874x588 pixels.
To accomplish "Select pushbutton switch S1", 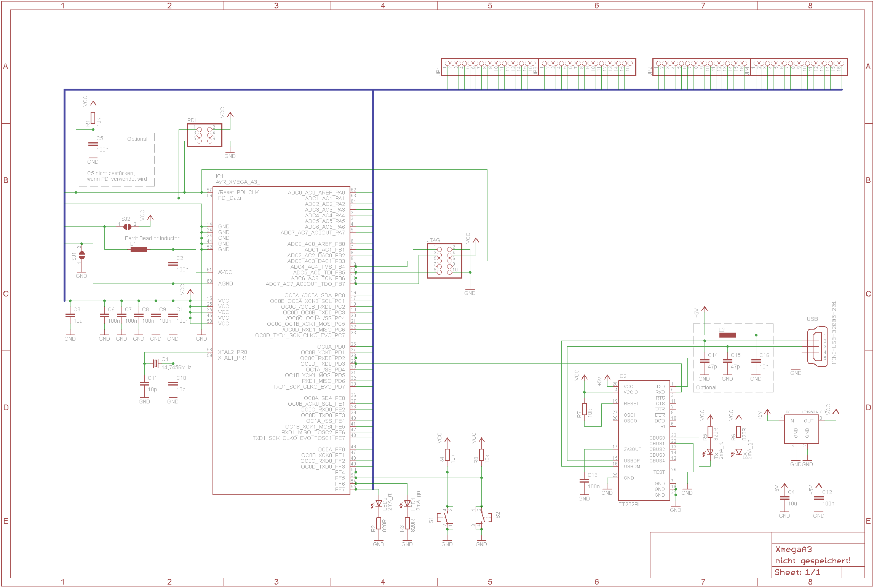I will 446,518.
